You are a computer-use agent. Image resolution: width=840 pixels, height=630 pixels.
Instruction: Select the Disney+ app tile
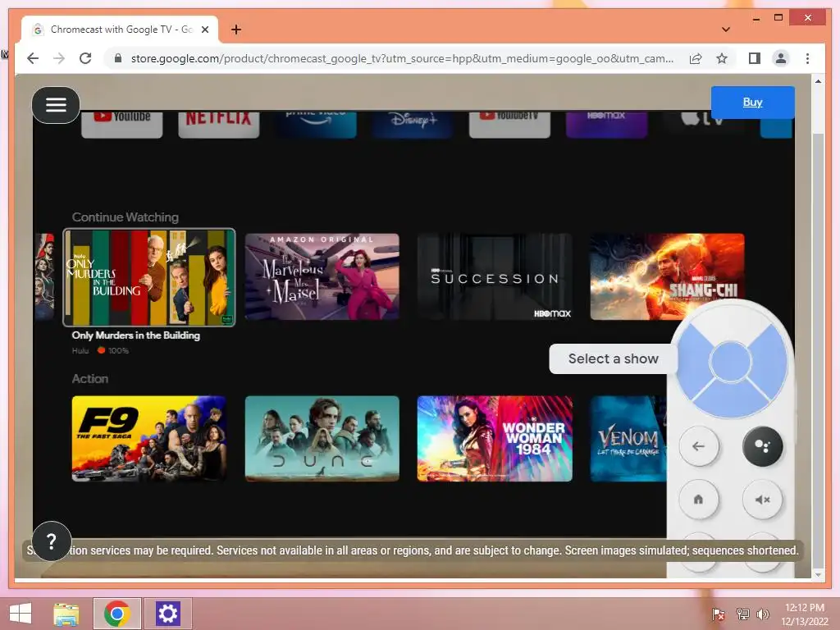point(413,123)
